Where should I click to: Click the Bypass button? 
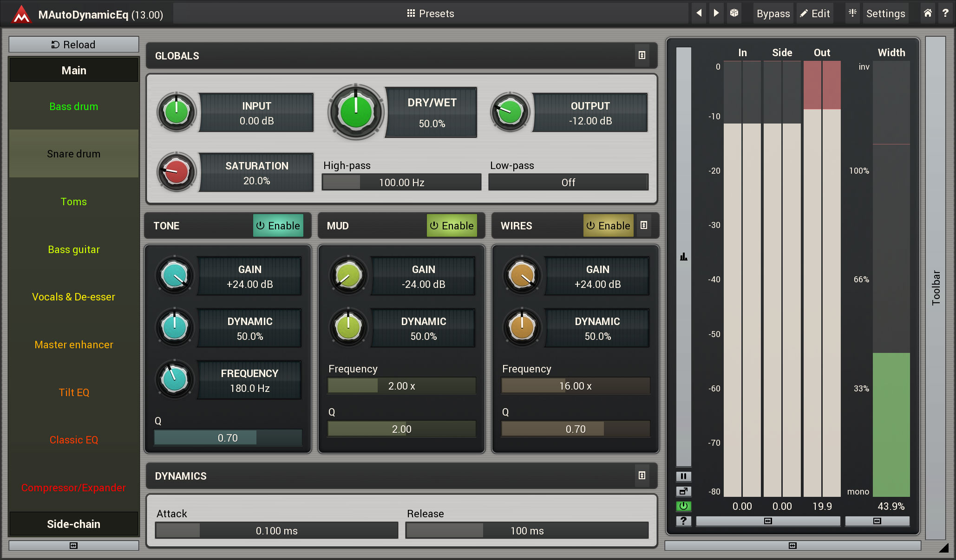773,13
